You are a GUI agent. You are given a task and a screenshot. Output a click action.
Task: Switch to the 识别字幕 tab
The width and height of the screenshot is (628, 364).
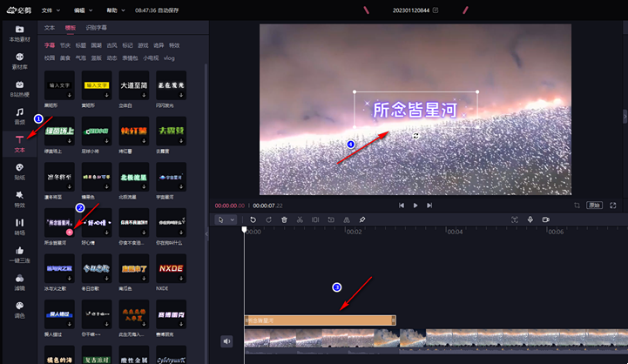tap(97, 28)
